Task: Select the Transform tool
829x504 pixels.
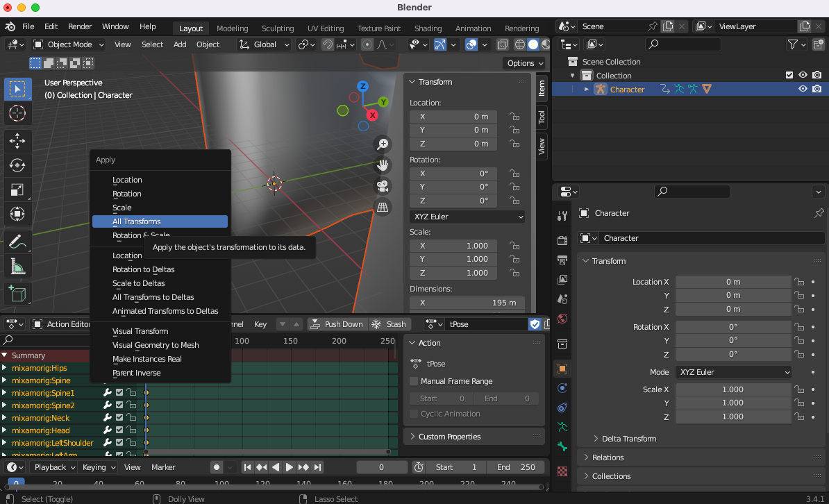Action: pos(17,214)
